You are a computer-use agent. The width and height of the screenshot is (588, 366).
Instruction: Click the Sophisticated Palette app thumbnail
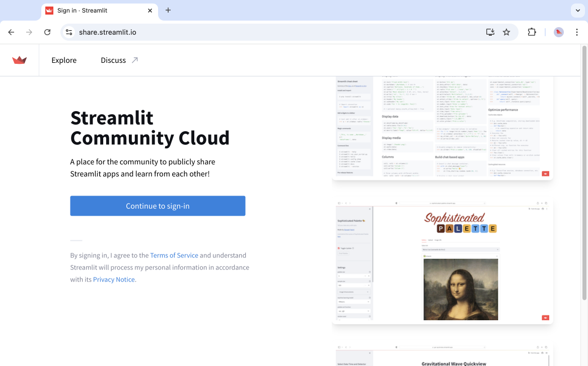point(442,260)
